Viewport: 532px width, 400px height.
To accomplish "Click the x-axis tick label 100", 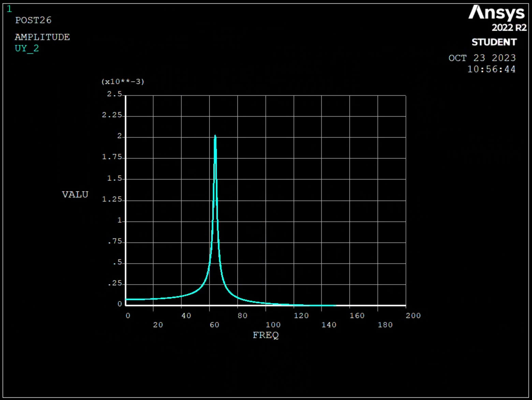I will pyautogui.click(x=273, y=325).
